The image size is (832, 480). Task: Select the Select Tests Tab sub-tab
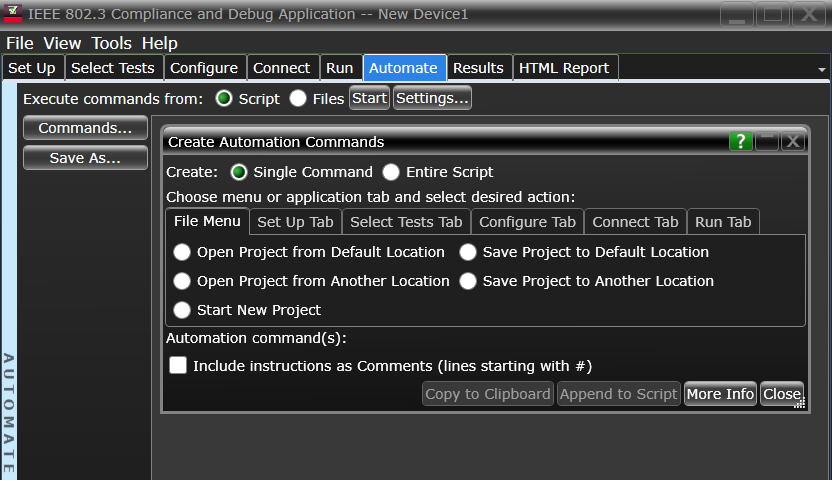click(406, 222)
